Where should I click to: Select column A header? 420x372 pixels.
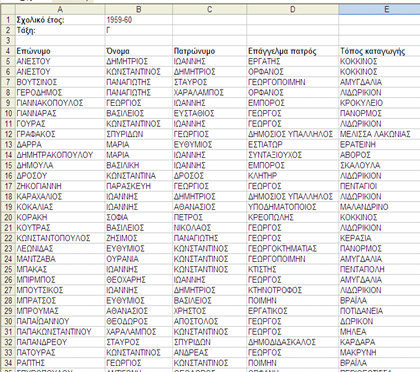click(60, 10)
